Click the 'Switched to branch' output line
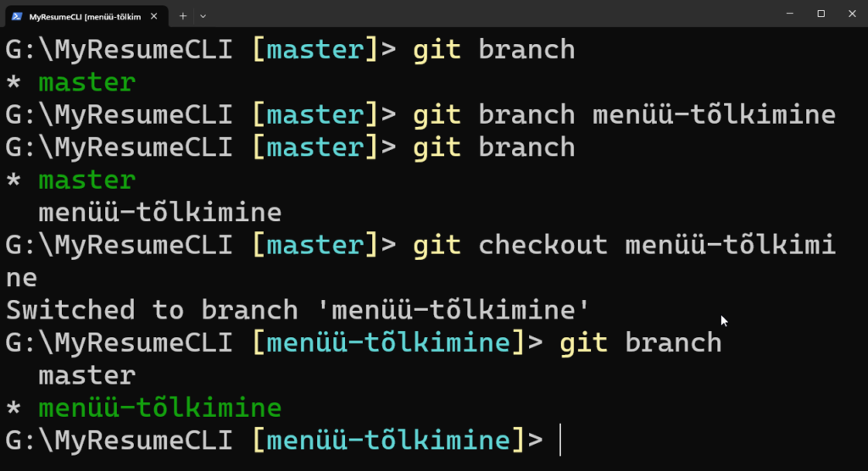868x471 pixels. [297, 310]
